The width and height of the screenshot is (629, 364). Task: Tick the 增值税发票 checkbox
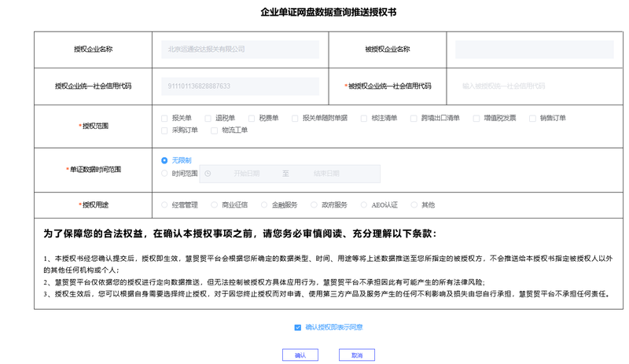[476, 119]
